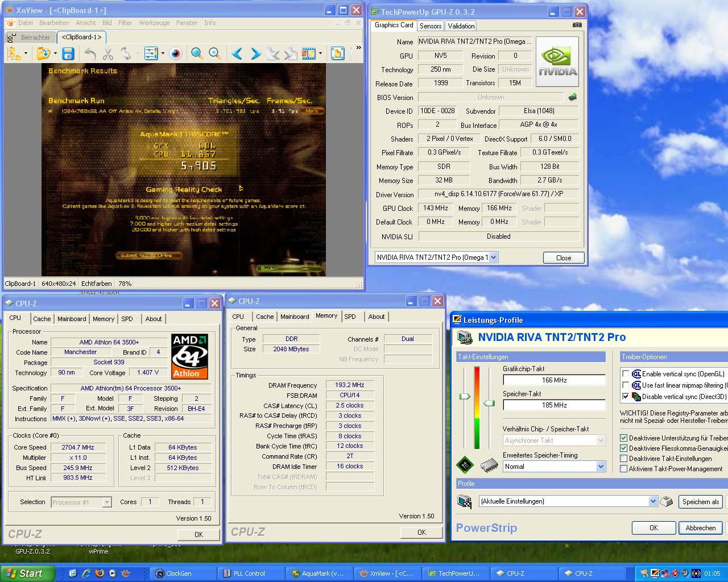Click the Firefox quick launch icon

100,573
